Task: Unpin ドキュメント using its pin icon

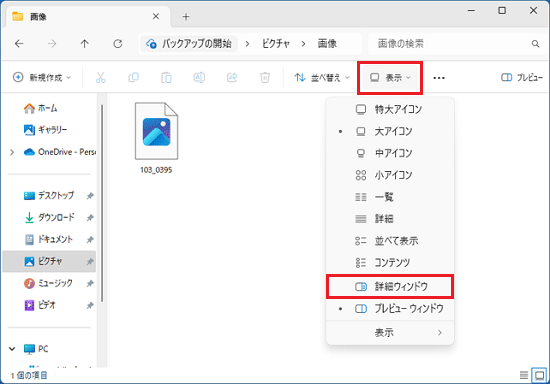Action: point(90,240)
